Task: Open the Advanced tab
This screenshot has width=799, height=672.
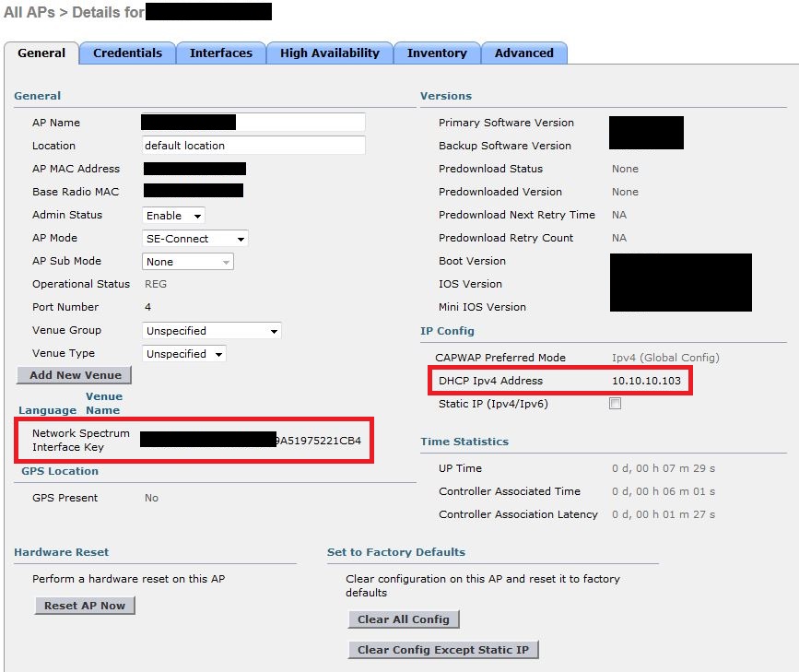Action: click(x=523, y=53)
